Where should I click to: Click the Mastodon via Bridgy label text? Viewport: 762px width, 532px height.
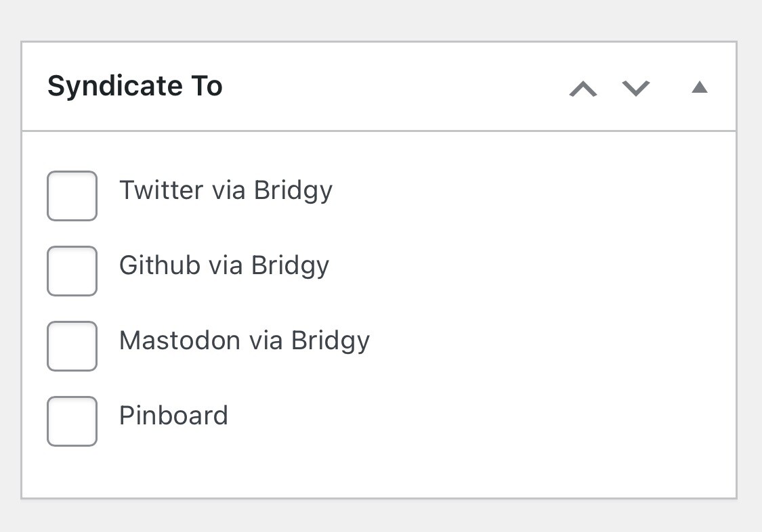coord(244,340)
